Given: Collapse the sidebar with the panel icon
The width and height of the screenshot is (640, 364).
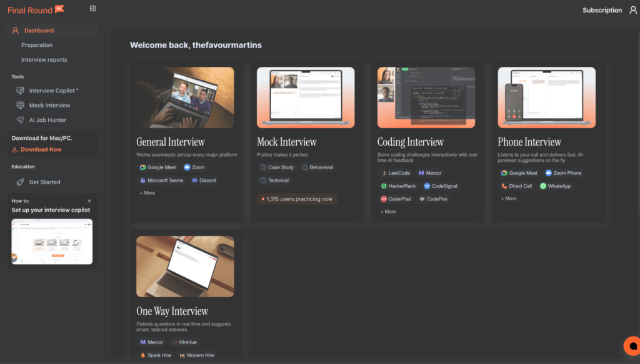Looking at the screenshot, I should point(92,9).
